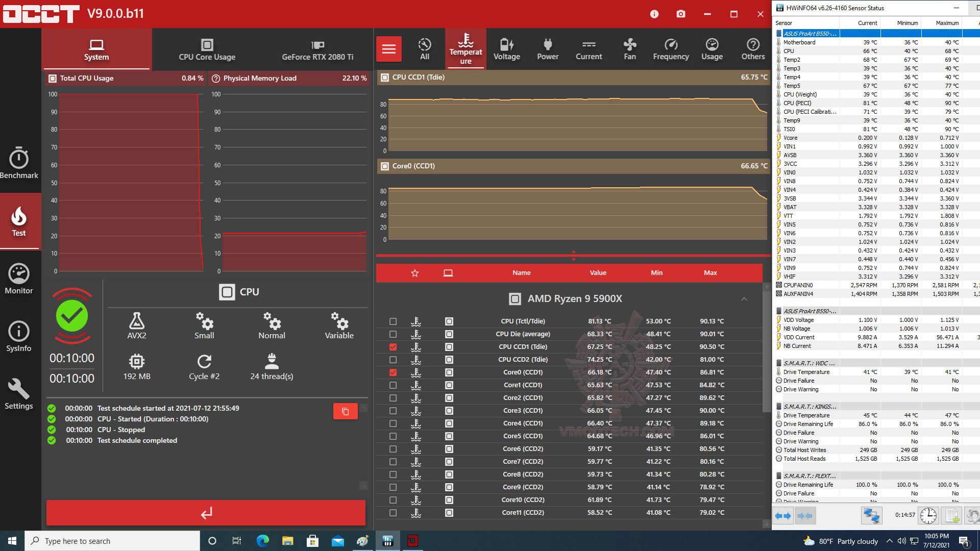Select the AVX2 instruction set option
Image resolution: width=980 pixels, height=551 pixels.
[x=136, y=326]
